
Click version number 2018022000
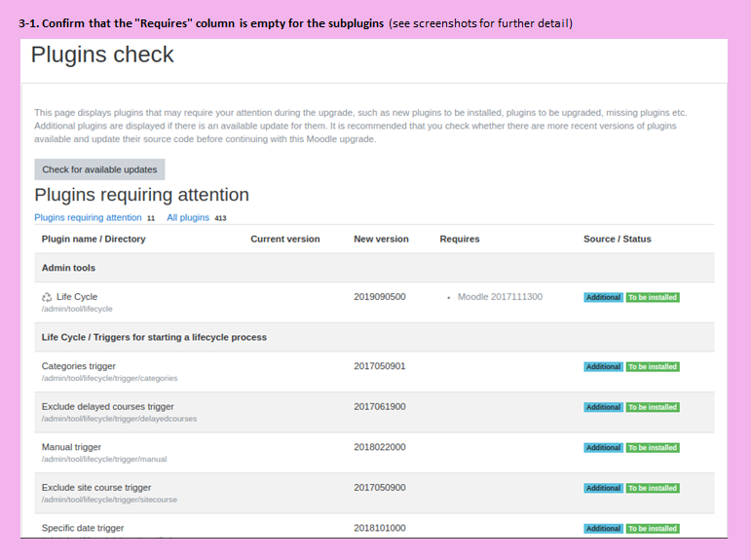[x=380, y=447]
